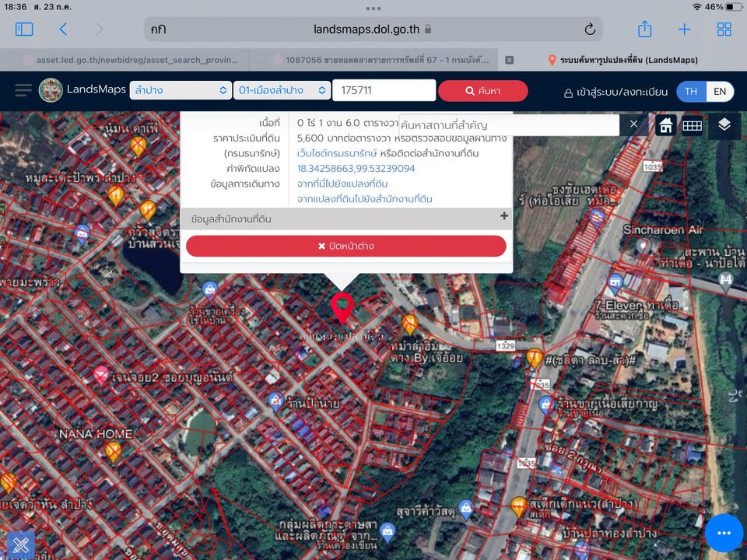The image size is (747, 560).
Task: Open the 01-เมืองลำปาง district dropdown
Action: click(282, 90)
